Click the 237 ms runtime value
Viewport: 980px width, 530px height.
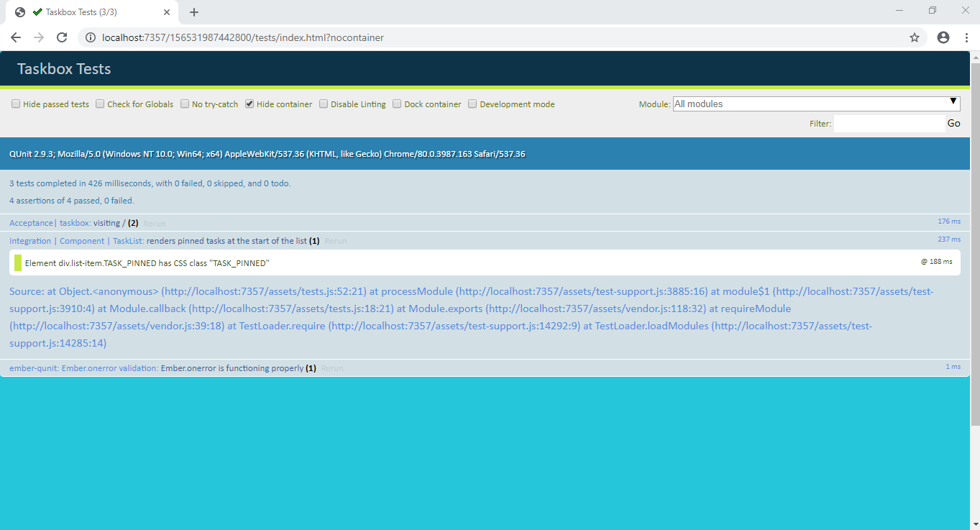[x=949, y=239]
